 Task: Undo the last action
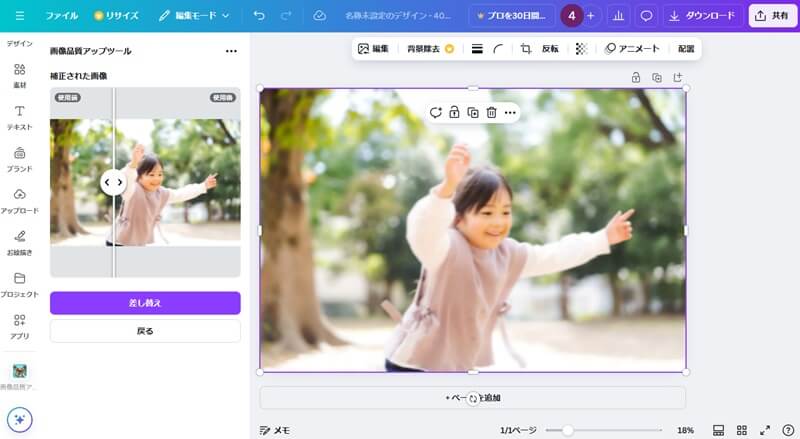click(259, 16)
